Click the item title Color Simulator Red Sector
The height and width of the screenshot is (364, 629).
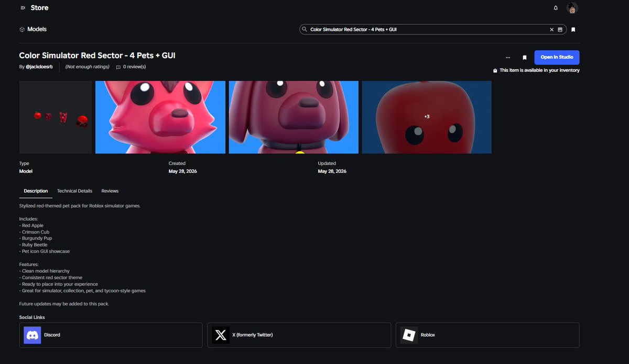(x=97, y=55)
